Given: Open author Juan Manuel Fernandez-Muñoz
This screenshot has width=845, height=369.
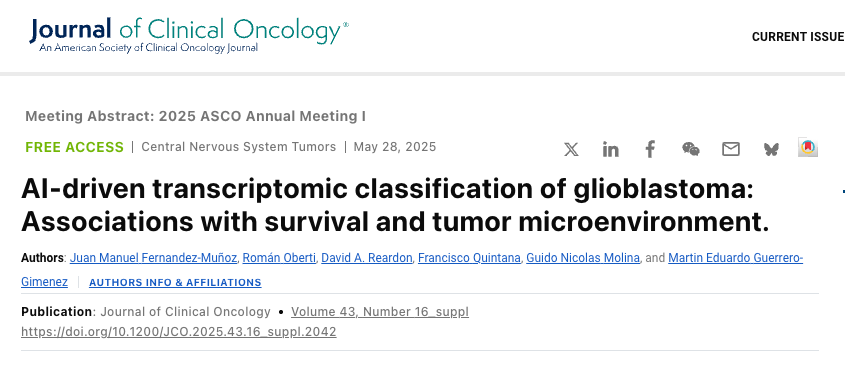Looking at the screenshot, I should tap(154, 258).
